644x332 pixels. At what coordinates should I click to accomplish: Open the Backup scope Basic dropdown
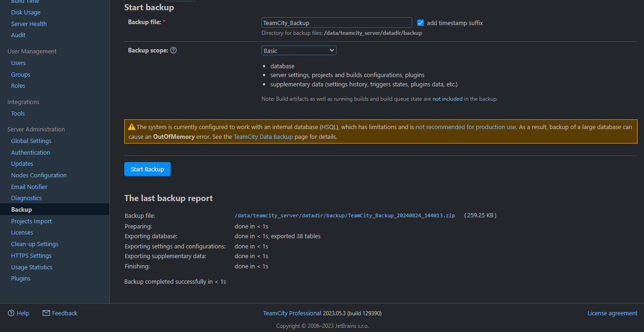point(299,50)
